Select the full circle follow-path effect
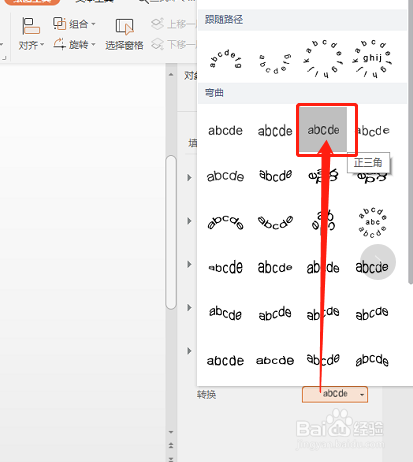 [x=323, y=58]
